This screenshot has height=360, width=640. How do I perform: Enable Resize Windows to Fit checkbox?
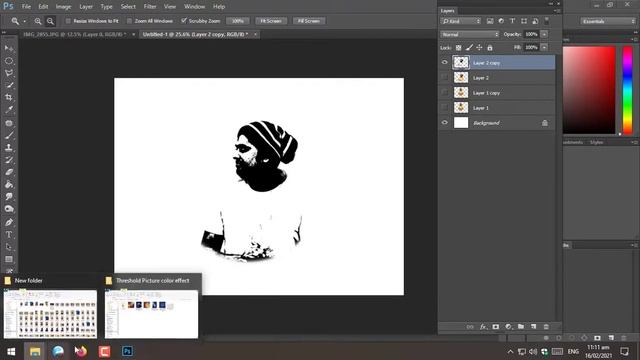[x=68, y=21]
